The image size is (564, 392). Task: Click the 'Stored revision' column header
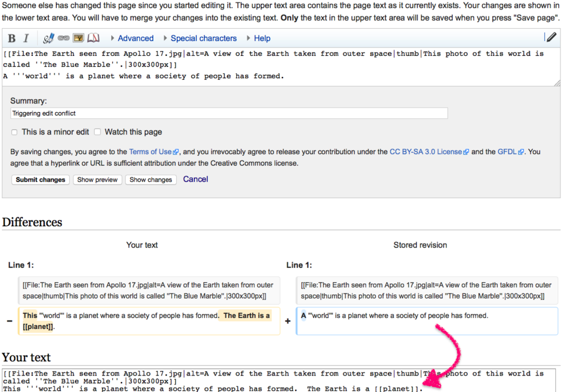pos(420,245)
